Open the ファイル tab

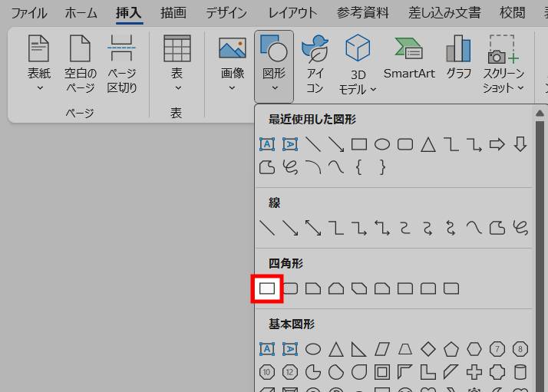tap(29, 13)
